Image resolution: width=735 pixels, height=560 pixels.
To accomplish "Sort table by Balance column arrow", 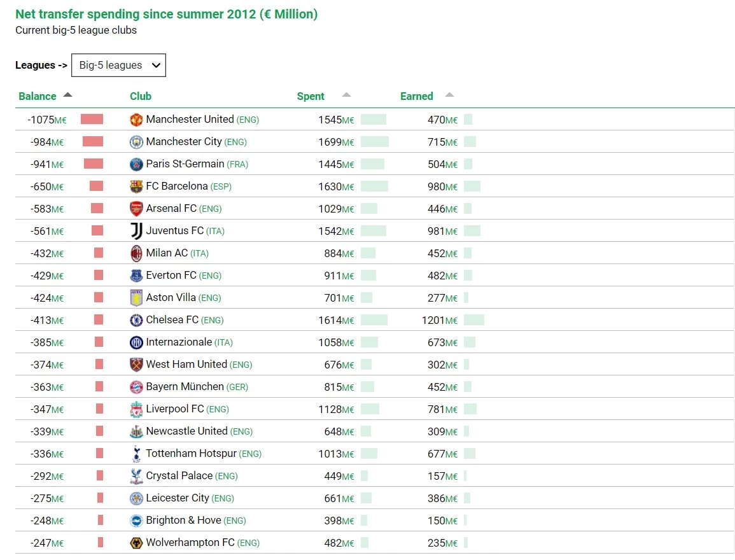I will 68,95.
